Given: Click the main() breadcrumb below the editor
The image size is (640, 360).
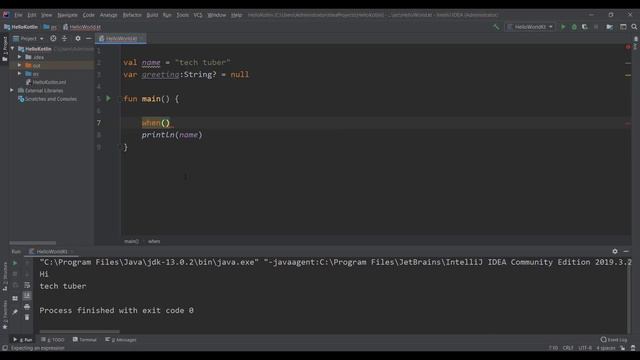Looking at the screenshot, I should (131, 241).
